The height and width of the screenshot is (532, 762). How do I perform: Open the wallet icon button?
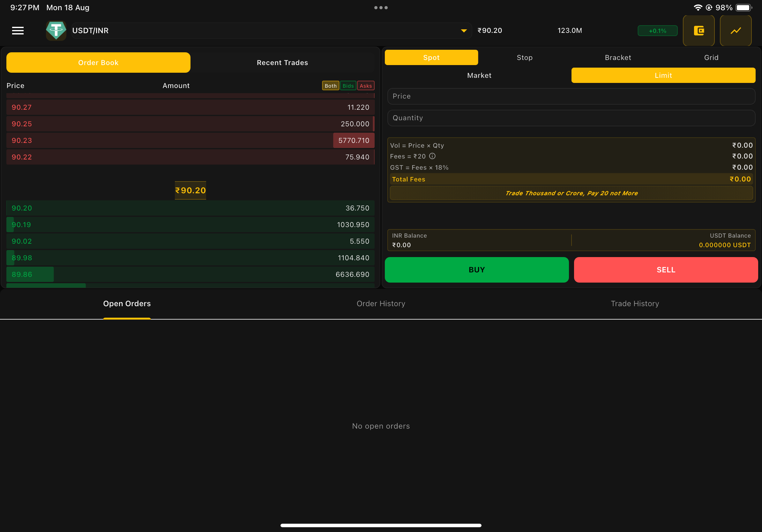[698, 31]
